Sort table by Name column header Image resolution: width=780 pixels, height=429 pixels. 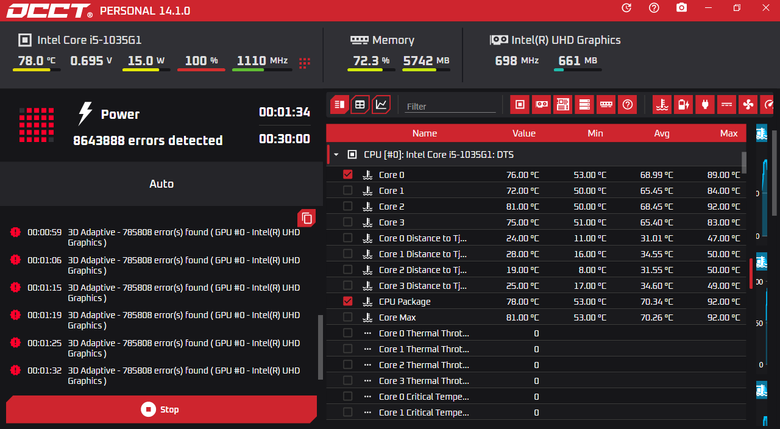click(424, 133)
